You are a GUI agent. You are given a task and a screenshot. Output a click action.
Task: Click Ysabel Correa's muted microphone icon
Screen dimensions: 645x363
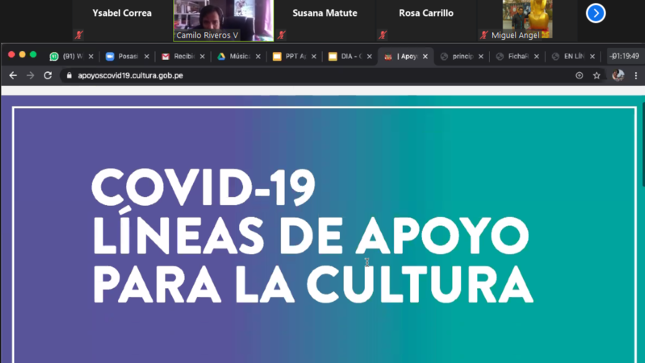[x=79, y=35]
